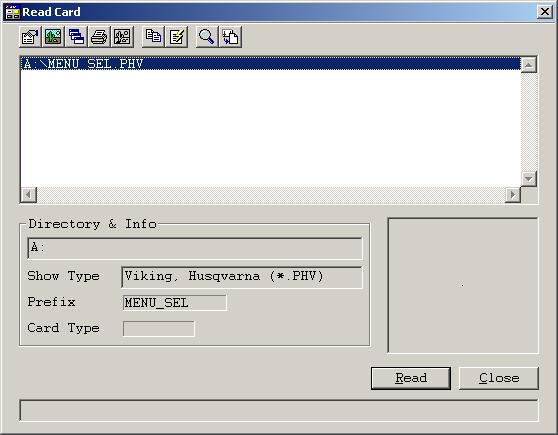Click the copy documents icon
This screenshot has height=435, width=558.
pos(153,37)
